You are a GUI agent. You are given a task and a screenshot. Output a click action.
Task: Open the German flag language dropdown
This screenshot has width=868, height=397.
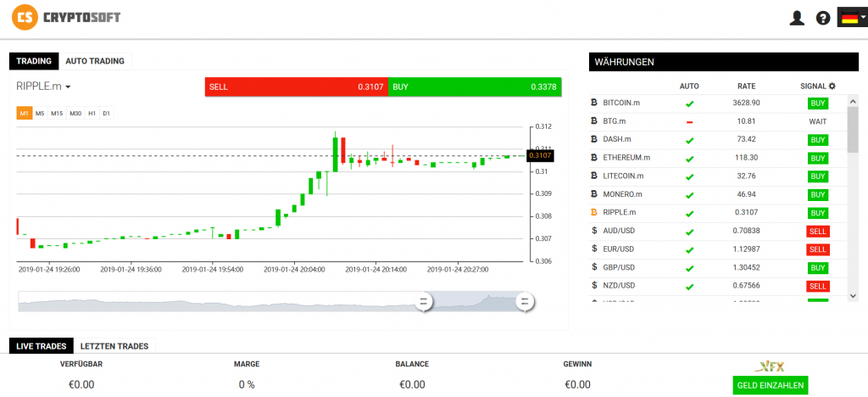tap(851, 17)
